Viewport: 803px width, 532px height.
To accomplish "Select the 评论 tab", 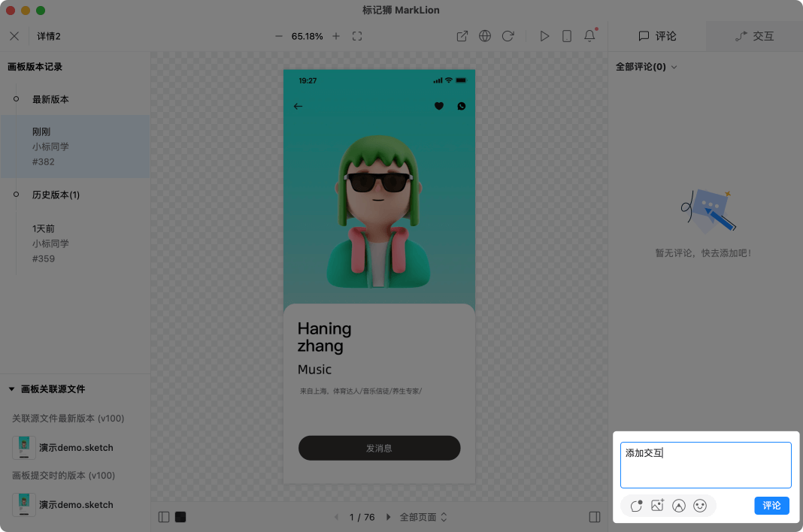I will point(657,36).
